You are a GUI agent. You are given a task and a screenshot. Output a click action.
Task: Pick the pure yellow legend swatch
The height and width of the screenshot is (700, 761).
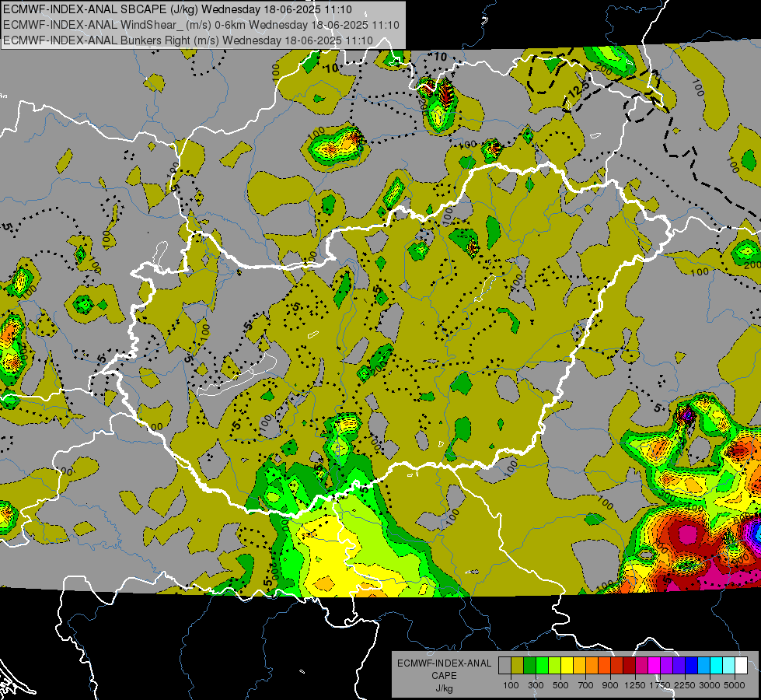567,666
